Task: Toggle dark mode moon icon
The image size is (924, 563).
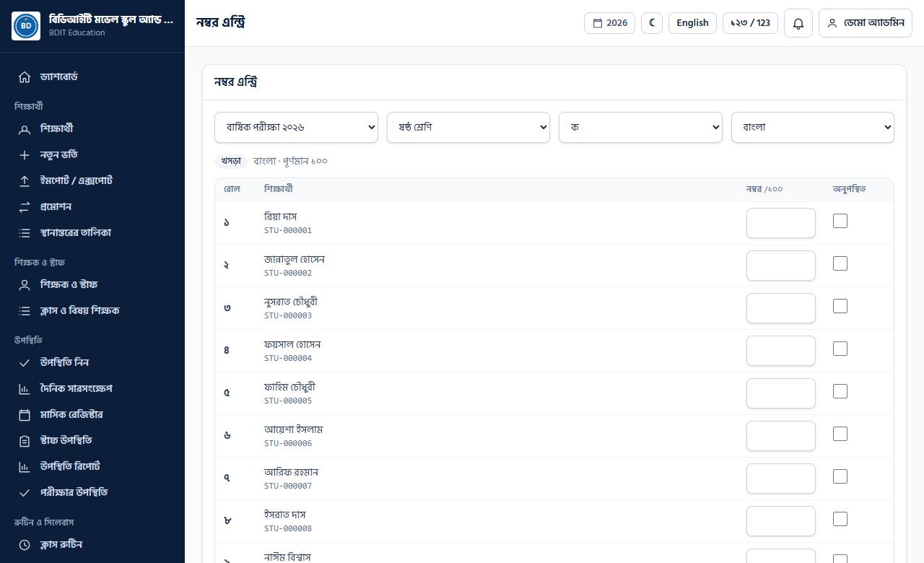Action: tap(652, 23)
